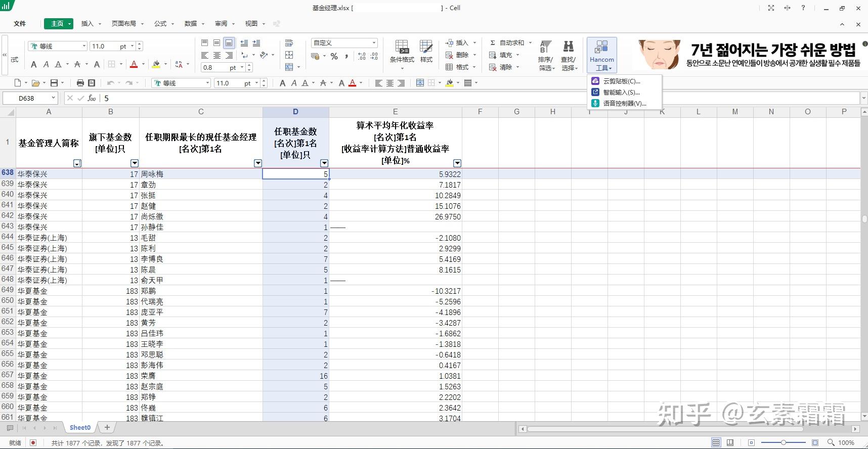This screenshot has height=449, width=868.
Task: Toggle bold in the quick toolbar
Action: (282, 83)
